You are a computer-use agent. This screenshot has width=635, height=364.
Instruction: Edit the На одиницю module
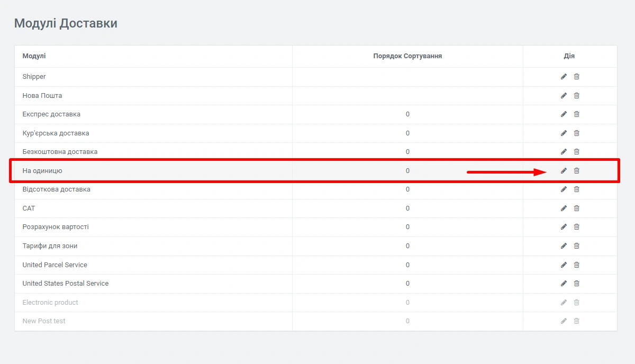(564, 170)
